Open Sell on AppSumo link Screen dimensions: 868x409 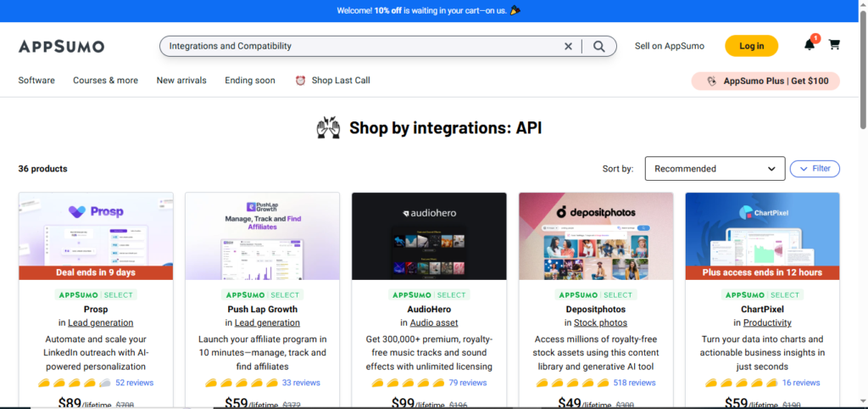(x=670, y=46)
